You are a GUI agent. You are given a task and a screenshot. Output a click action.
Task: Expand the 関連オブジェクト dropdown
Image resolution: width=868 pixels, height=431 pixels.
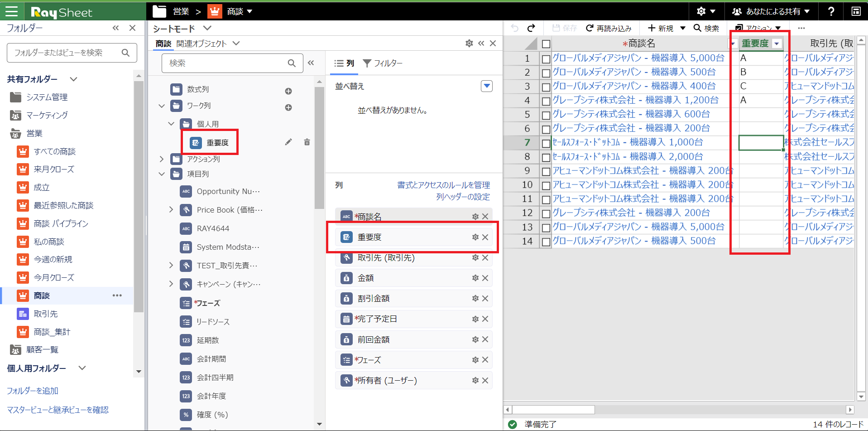pos(236,44)
